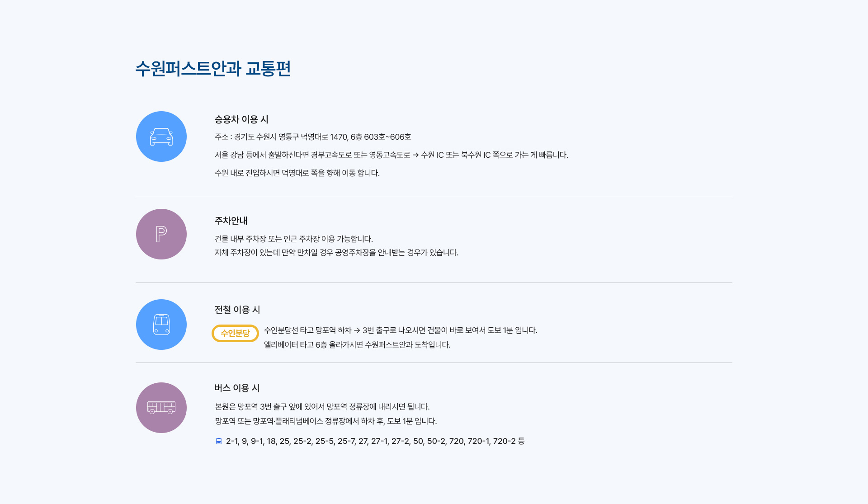Click the bus route numbers list
Screen dimensions: 868x504
click(x=375, y=441)
